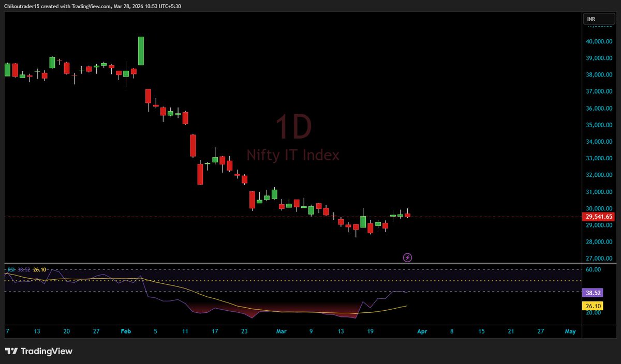The width and height of the screenshot is (621, 364).
Task: Click the last red candle at right
Action: point(408,214)
